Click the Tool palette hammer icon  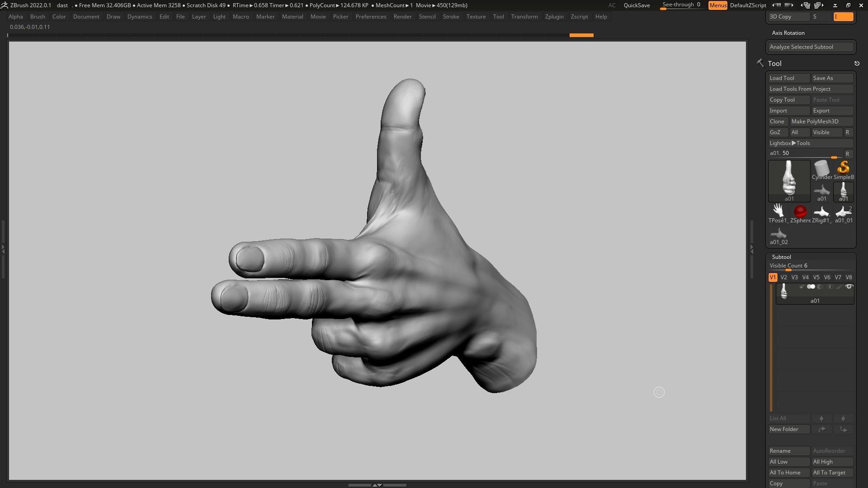760,63
